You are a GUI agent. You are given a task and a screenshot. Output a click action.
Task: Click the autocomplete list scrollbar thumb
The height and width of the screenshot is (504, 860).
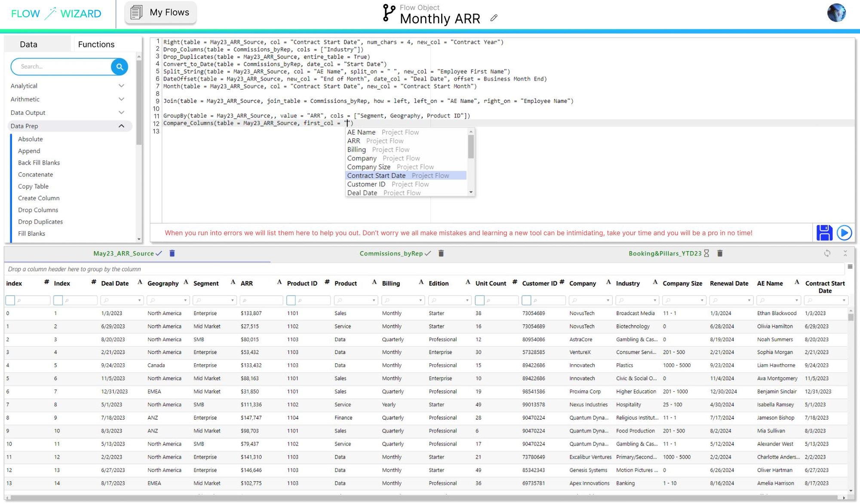point(471,146)
